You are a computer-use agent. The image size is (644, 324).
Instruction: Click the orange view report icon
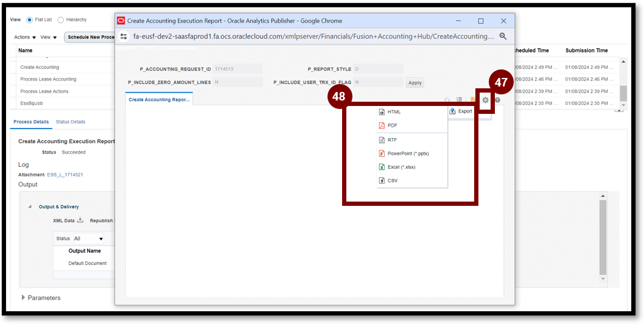click(x=472, y=99)
